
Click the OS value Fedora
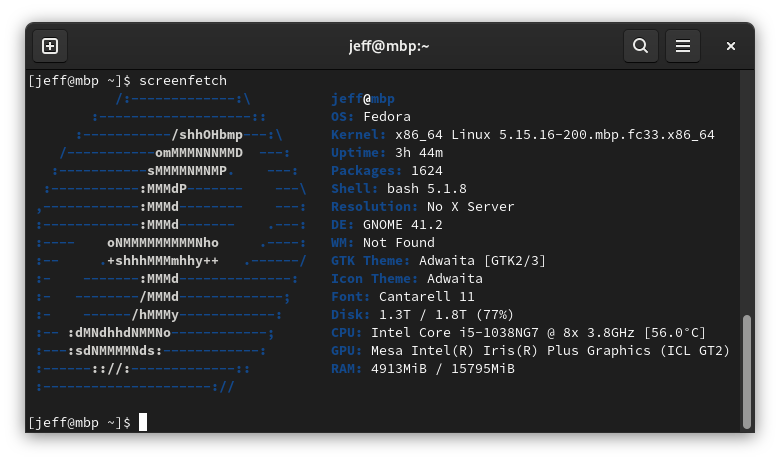[387, 117]
